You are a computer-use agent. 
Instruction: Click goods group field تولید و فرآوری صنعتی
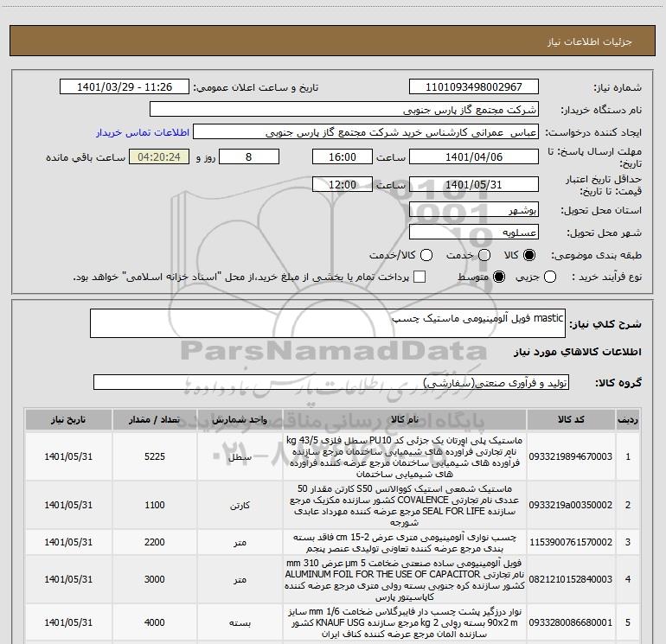point(331,382)
